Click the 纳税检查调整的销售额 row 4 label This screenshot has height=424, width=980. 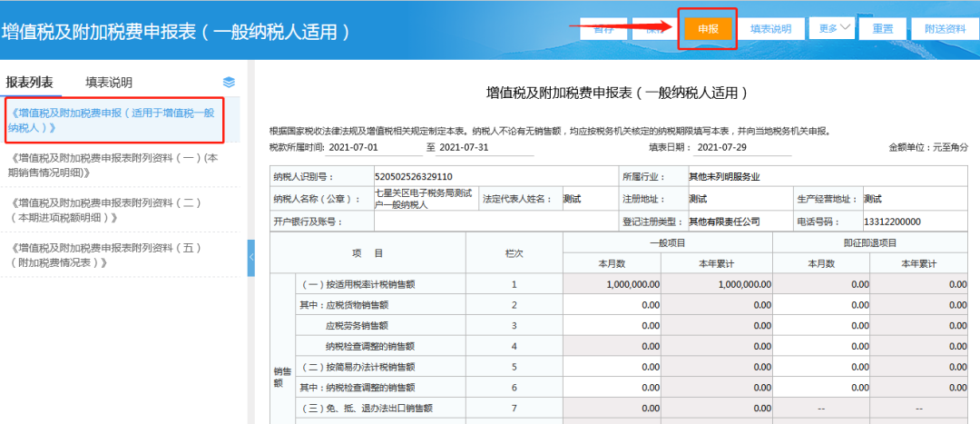click(x=370, y=347)
